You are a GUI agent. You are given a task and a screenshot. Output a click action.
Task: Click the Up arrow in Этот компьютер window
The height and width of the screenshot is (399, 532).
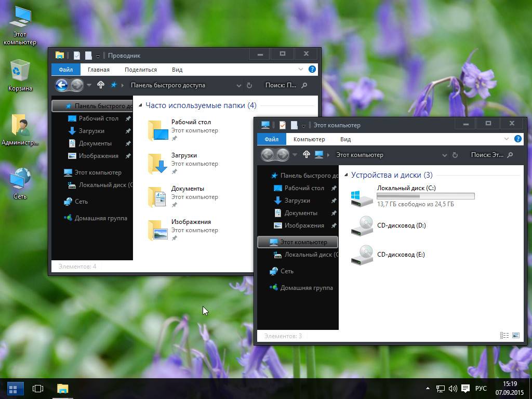click(x=307, y=154)
